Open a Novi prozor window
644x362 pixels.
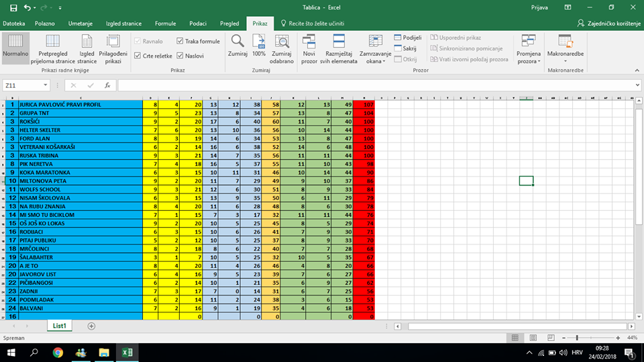[x=309, y=42]
